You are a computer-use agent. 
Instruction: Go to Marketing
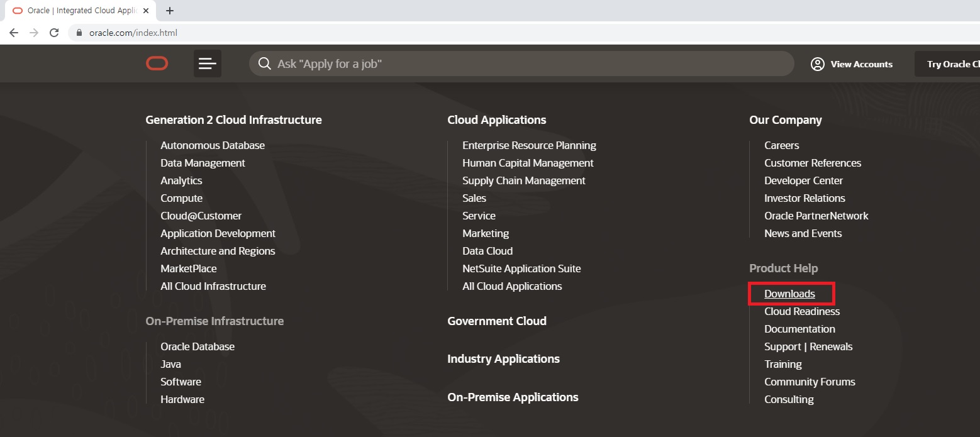(486, 233)
